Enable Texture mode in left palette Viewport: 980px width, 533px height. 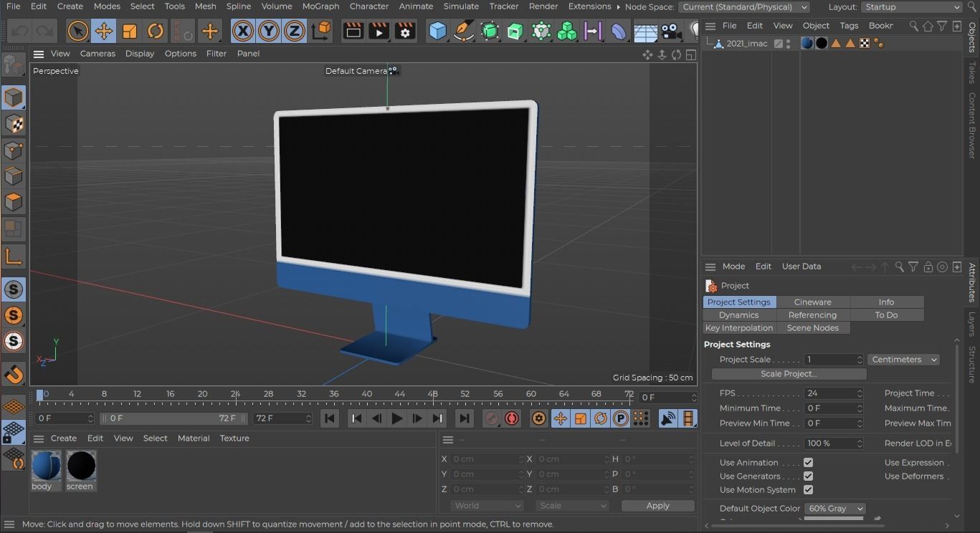pyautogui.click(x=14, y=124)
